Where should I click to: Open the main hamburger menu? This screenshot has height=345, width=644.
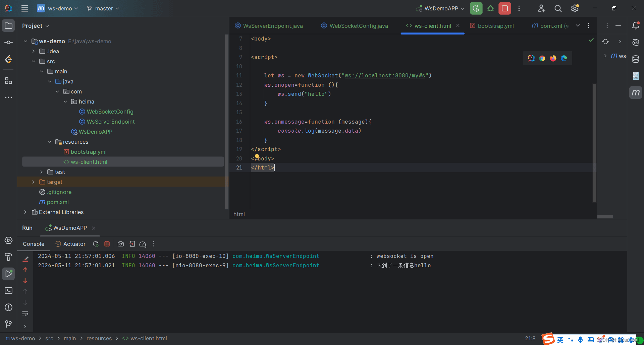tap(24, 8)
